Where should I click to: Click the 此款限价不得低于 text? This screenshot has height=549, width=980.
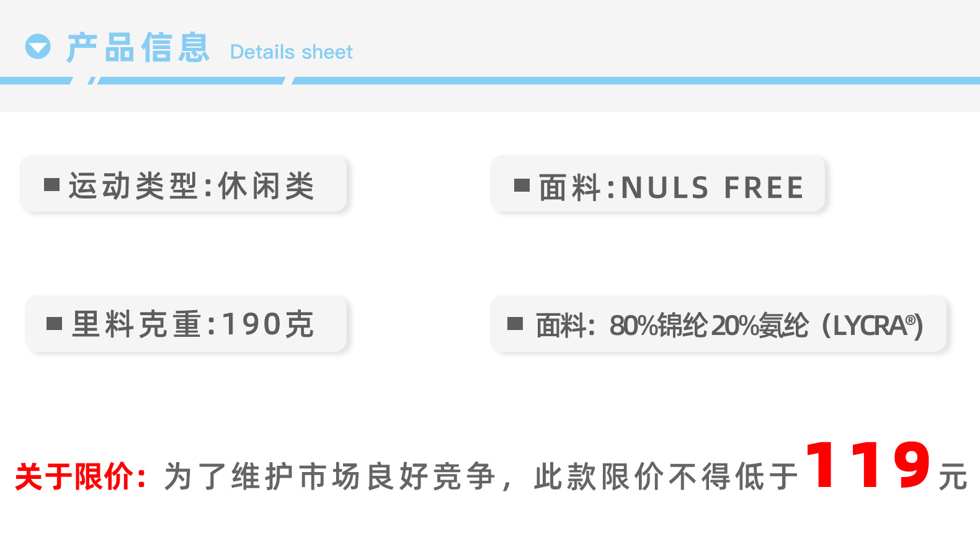666,476
